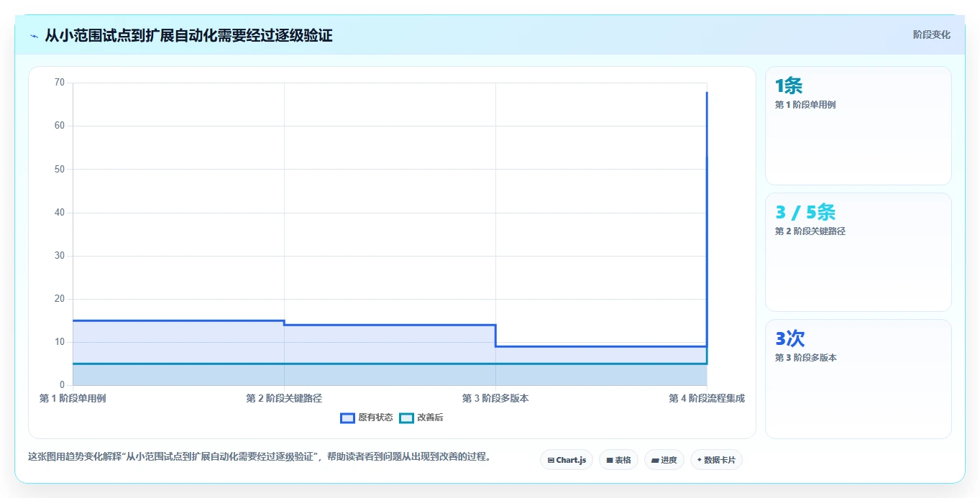Open the 1条 data card

(858, 126)
